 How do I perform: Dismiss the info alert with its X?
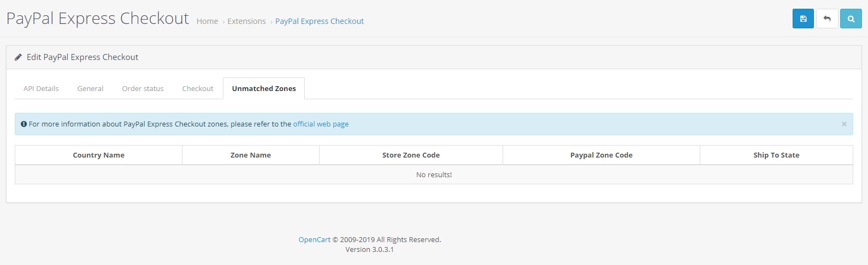pyautogui.click(x=844, y=124)
